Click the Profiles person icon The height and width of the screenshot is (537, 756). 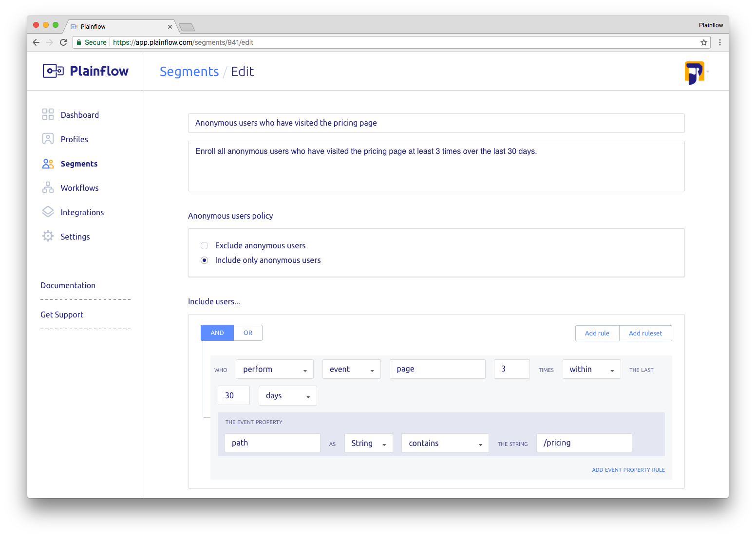(48, 139)
